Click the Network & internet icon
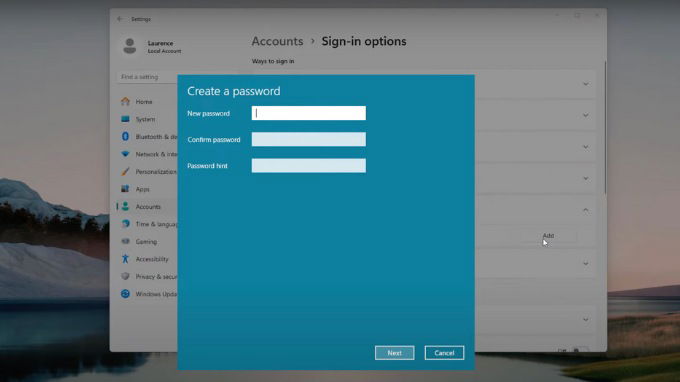This screenshot has width=680, height=382. (125, 154)
